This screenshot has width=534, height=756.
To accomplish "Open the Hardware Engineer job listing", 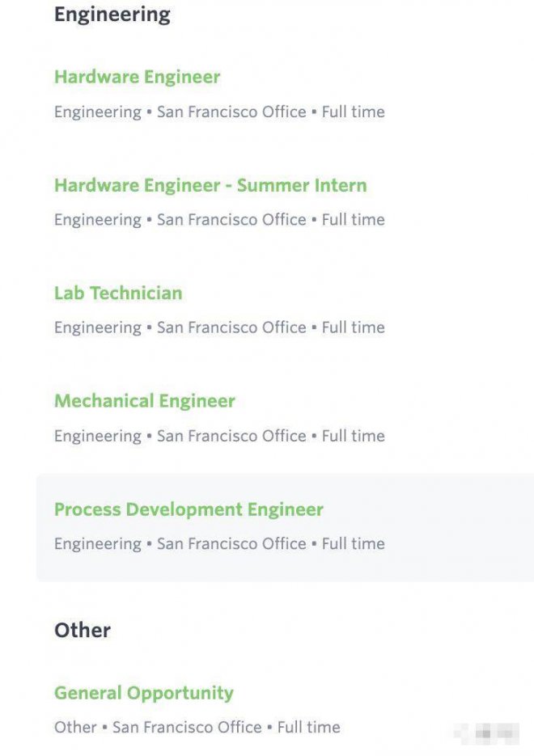I will click(x=137, y=78).
